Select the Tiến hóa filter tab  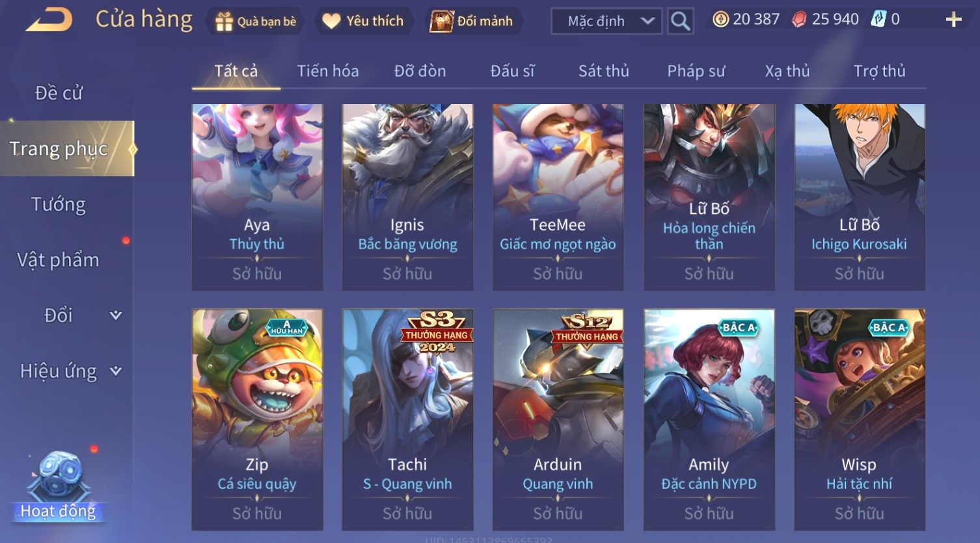328,71
